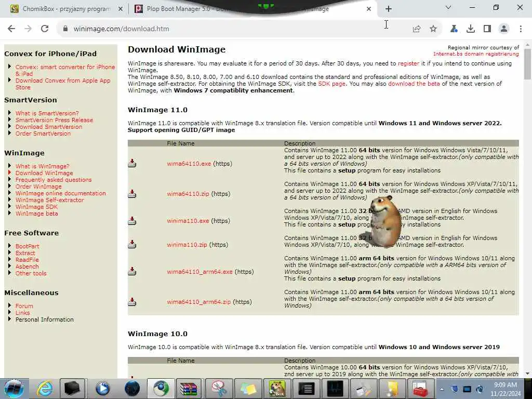Open the browser side panel
The image size is (532, 399).
(x=487, y=29)
